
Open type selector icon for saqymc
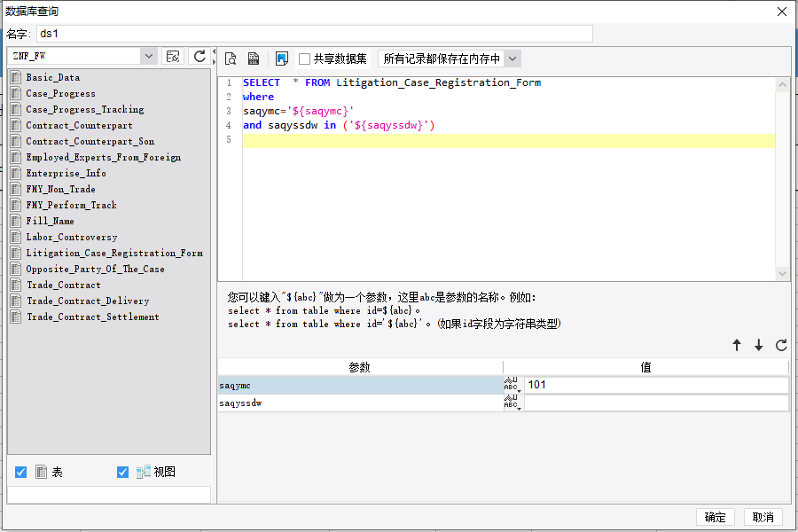pos(512,385)
